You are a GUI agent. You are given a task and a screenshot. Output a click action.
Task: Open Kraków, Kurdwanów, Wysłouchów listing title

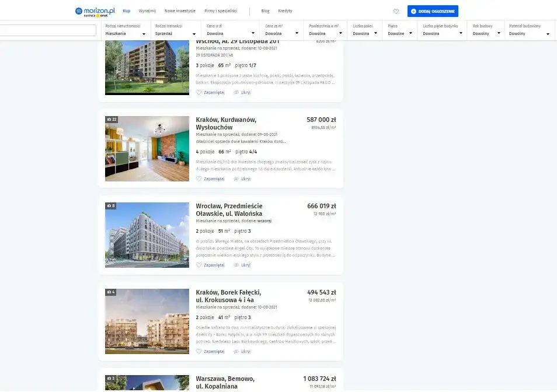pos(226,124)
